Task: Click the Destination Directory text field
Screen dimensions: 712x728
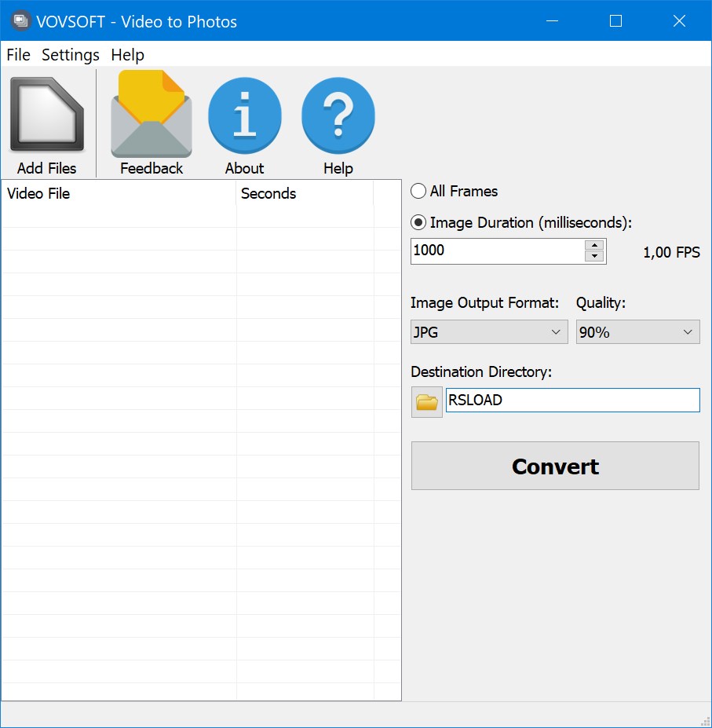Action: click(571, 400)
